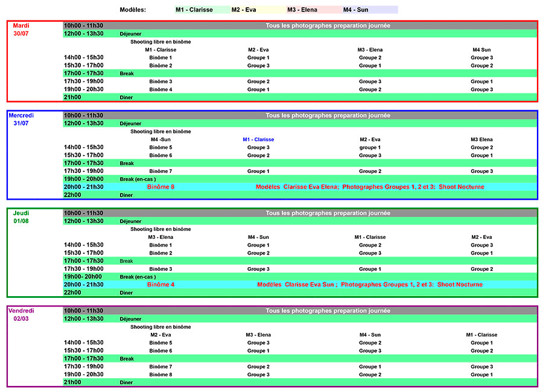Image resolution: width=543 pixels, height=392 pixels.
Task: Select red Binôme 8 in Mercredi night row
Action: pos(160,187)
